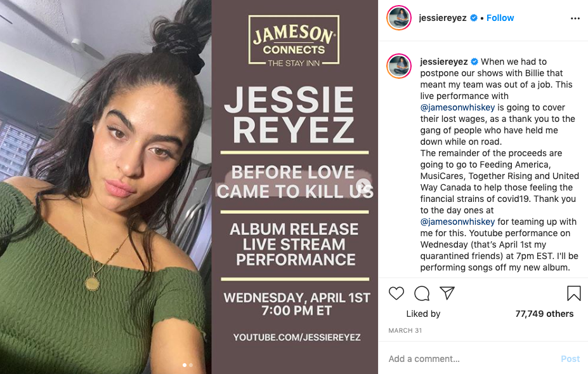Viewport: 588px width, 374px height.
Task: Click jessiereyez avatar beside the caption
Action: pos(399,66)
